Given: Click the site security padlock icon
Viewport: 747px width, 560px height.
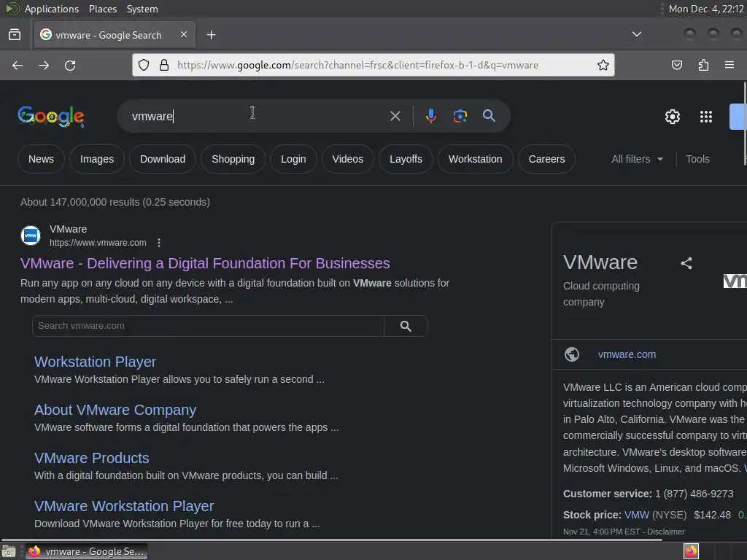Looking at the screenshot, I should click(164, 65).
